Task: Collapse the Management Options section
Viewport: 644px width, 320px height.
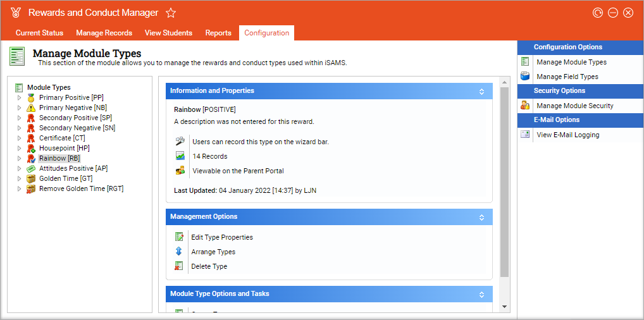Action: pyautogui.click(x=481, y=217)
